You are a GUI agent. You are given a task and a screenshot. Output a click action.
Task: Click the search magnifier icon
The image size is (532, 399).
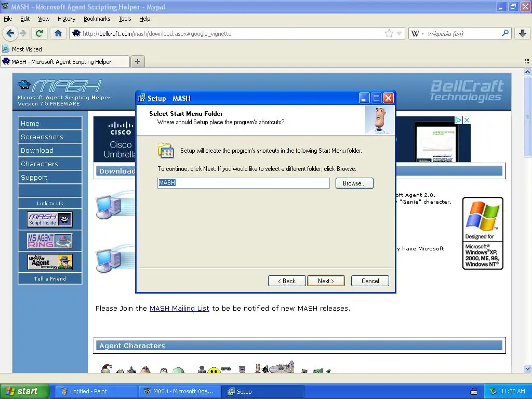pos(505,33)
